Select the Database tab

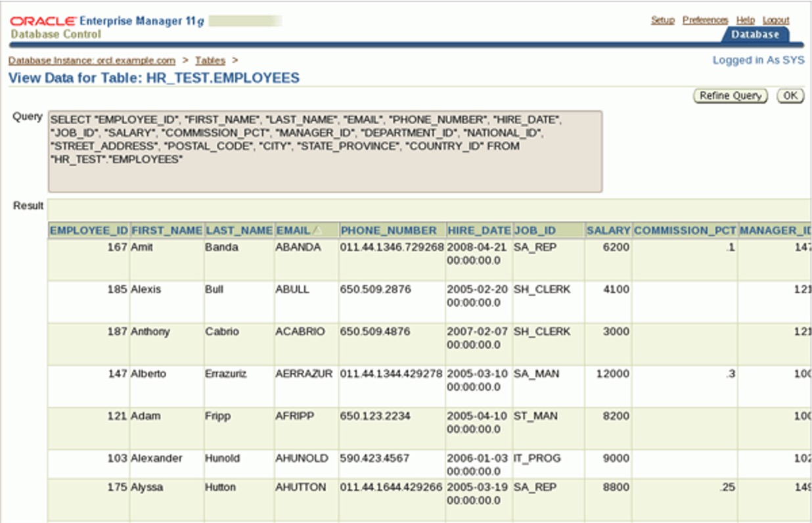coord(755,35)
